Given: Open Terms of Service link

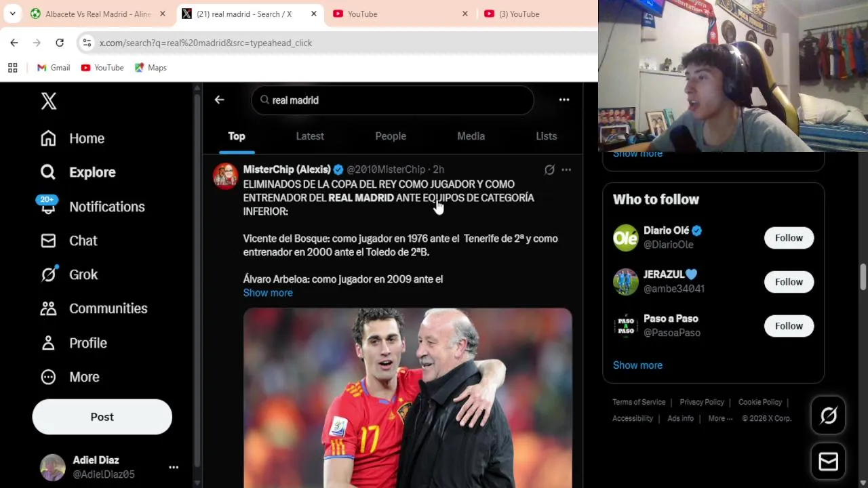Looking at the screenshot, I should click(x=639, y=402).
